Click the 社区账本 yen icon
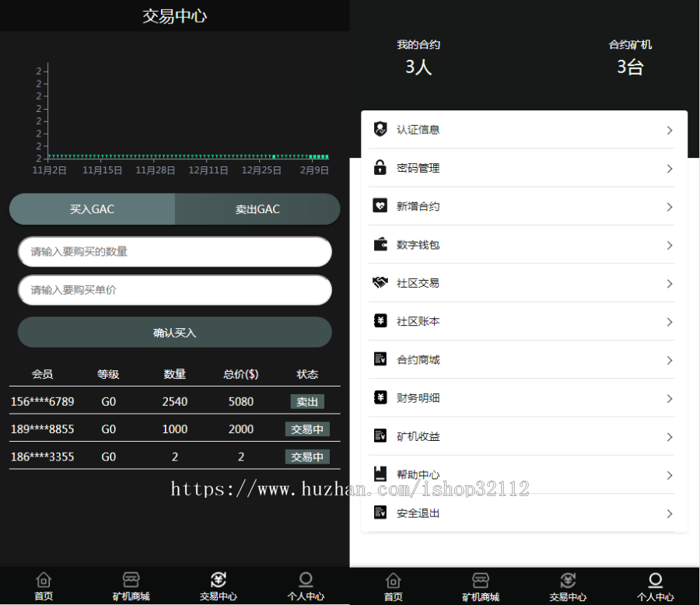Viewport: 700px width, 605px height. click(x=380, y=320)
